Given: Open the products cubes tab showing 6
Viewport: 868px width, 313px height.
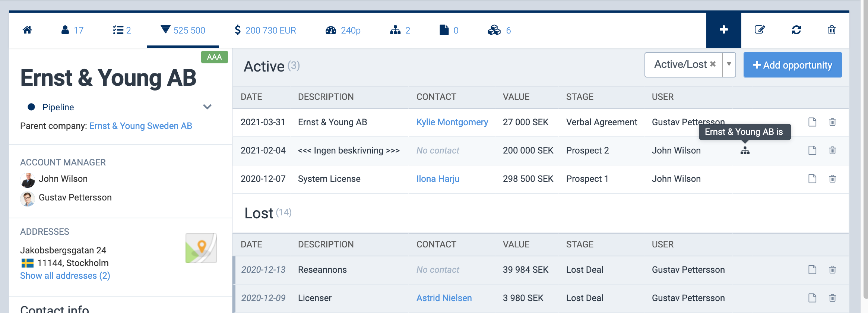Looking at the screenshot, I should point(499,30).
